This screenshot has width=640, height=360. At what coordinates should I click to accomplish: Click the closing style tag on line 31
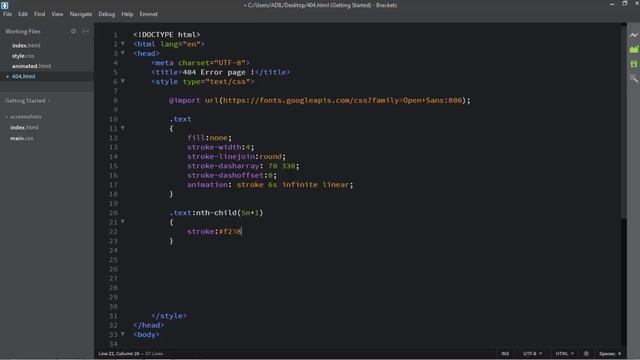[x=169, y=316]
